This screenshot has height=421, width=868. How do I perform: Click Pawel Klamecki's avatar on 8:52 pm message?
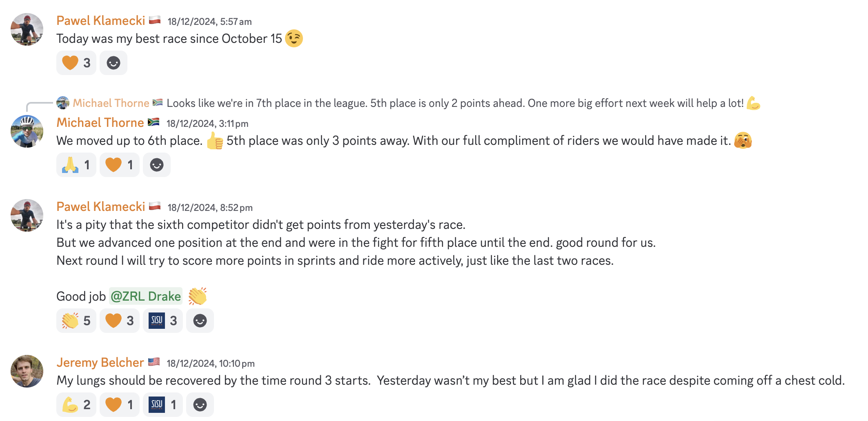coord(27,215)
